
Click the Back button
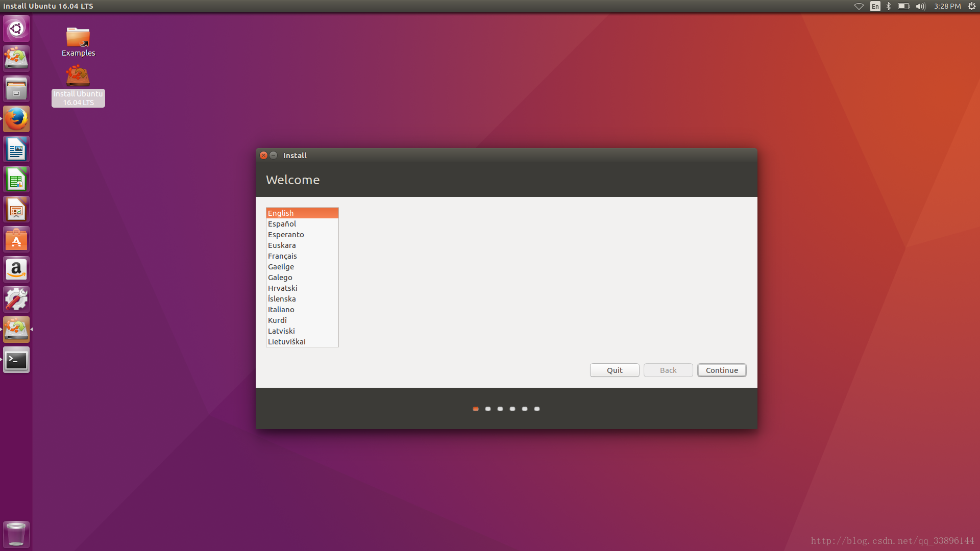pos(668,370)
